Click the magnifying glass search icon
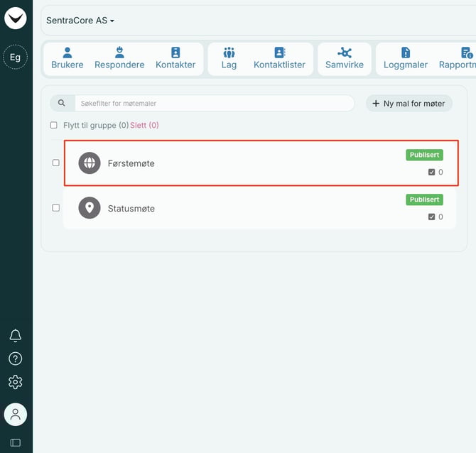This screenshot has height=453, width=476. click(62, 103)
